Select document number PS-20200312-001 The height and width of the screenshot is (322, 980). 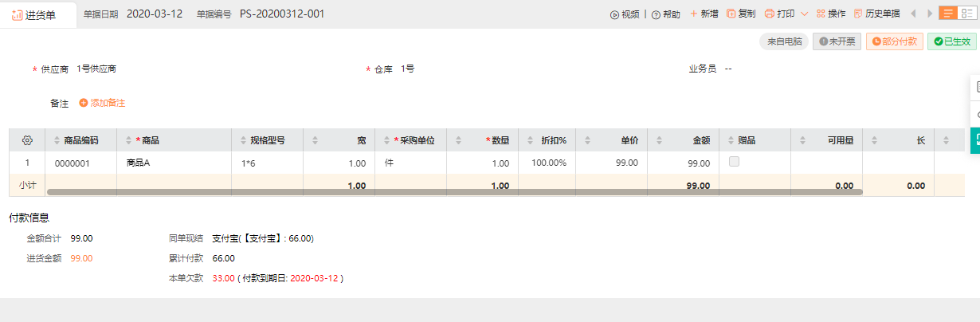pyautogui.click(x=282, y=14)
